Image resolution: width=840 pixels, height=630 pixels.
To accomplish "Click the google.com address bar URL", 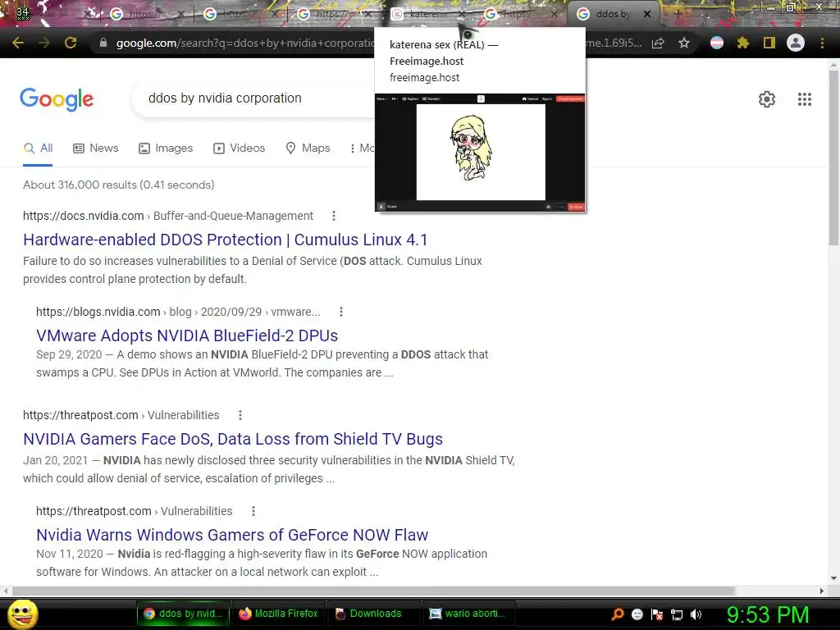I will coord(244,43).
